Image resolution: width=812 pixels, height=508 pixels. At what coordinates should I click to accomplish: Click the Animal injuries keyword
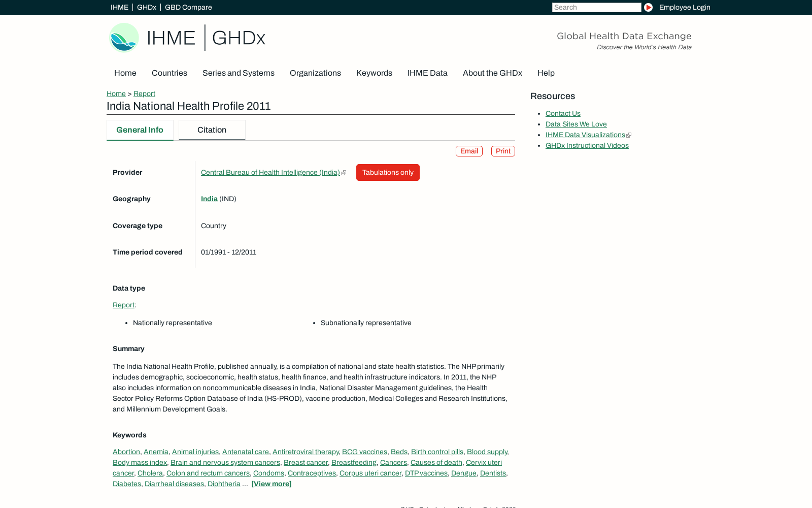195,452
